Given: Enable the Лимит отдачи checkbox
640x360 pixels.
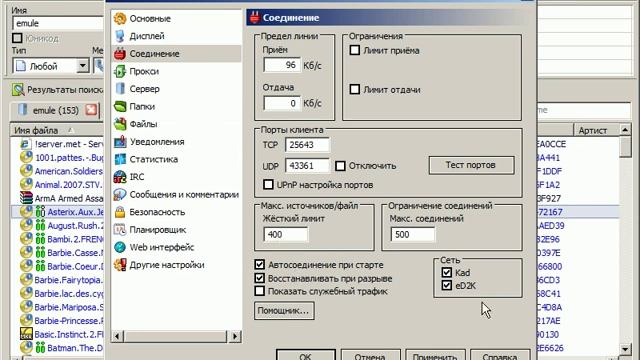Looking at the screenshot, I should pyautogui.click(x=355, y=89).
